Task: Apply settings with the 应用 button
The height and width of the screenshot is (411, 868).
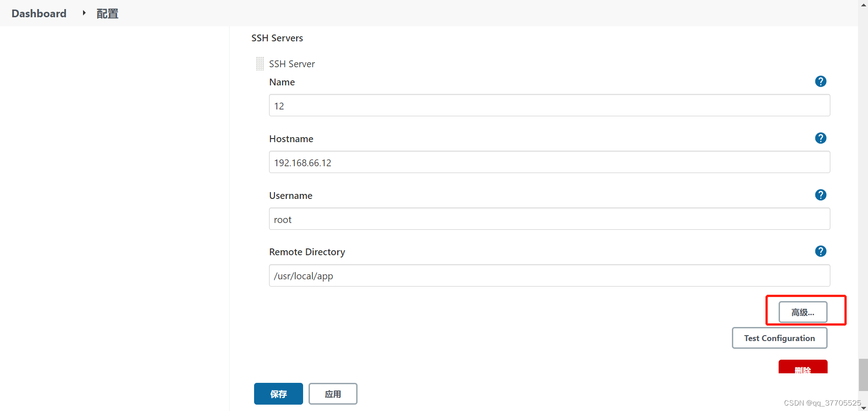Action: tap(333, 394)
